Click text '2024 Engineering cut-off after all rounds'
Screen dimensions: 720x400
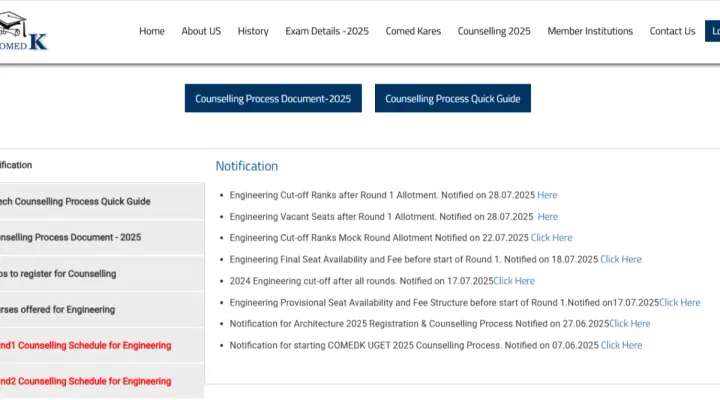tap(313, 281)
